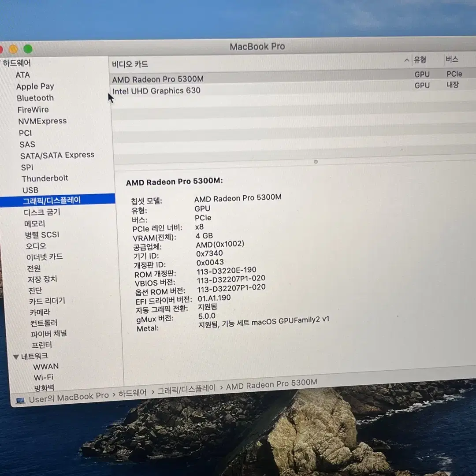The width and height of the screenshot is (476, 476).
Task: Click the EFI driver version 01.A1.190
Action: (x=214, y=298)
